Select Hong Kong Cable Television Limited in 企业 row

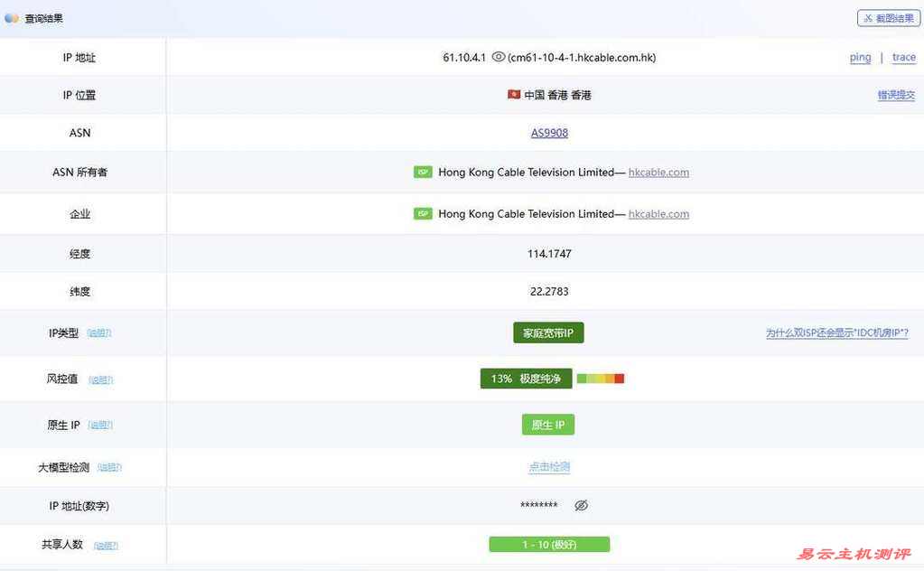click(527, 214)
